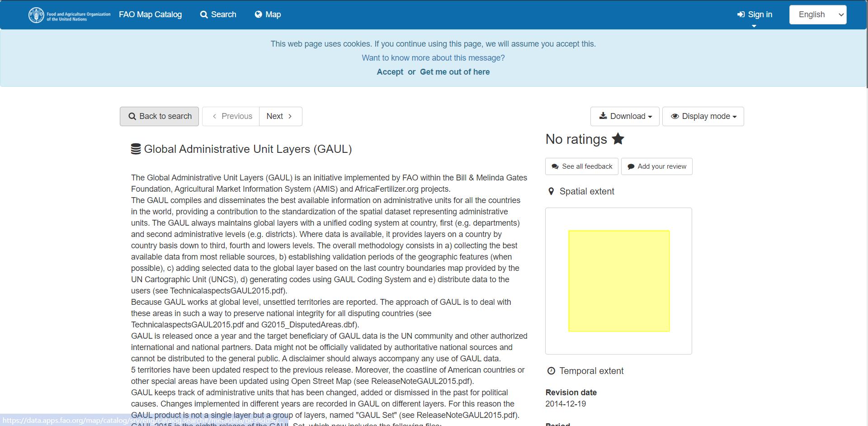Image resolution: width=868 pixels, height=426 pixels.
Task: Click the Spatial extent map marker icon
Action: pyautogui.click(x=551, y=191)
